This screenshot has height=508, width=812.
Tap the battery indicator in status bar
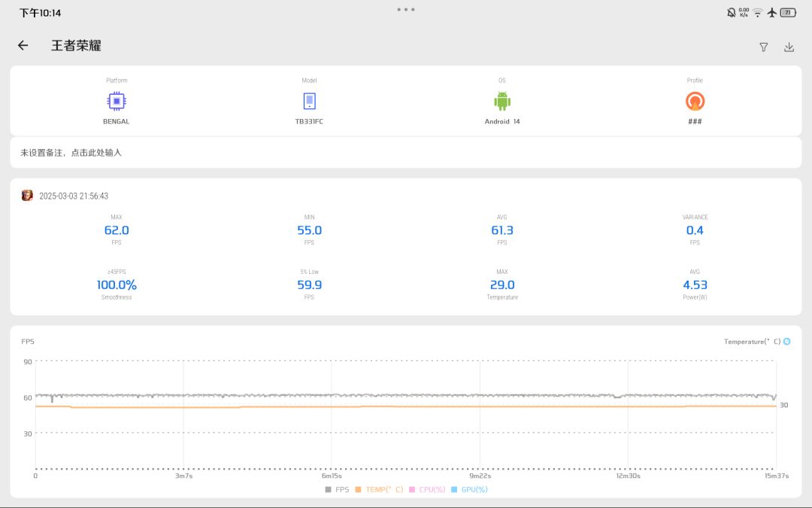tap(788, 13)
